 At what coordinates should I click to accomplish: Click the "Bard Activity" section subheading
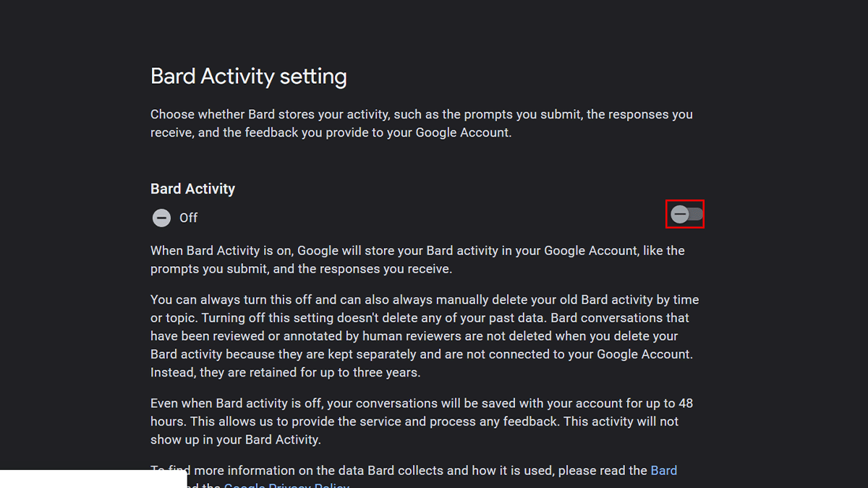click(192, 189)
